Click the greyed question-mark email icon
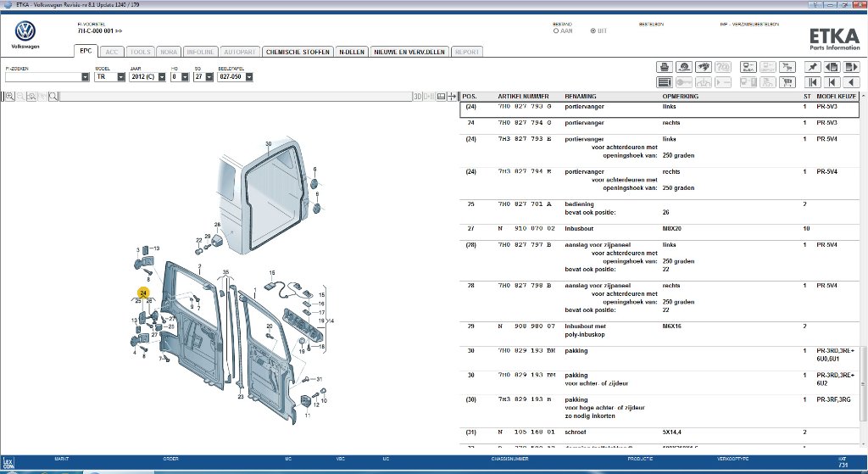868x474 pixels. [723, 67]
